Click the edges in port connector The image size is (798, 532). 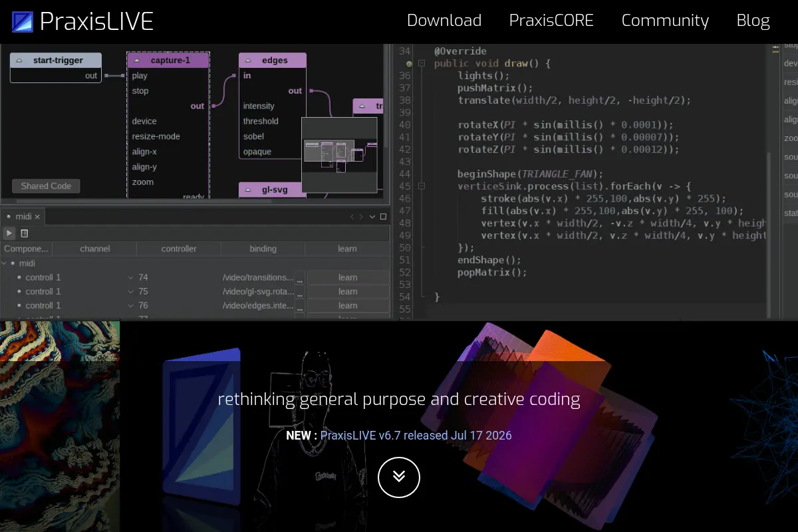point(235,76)
